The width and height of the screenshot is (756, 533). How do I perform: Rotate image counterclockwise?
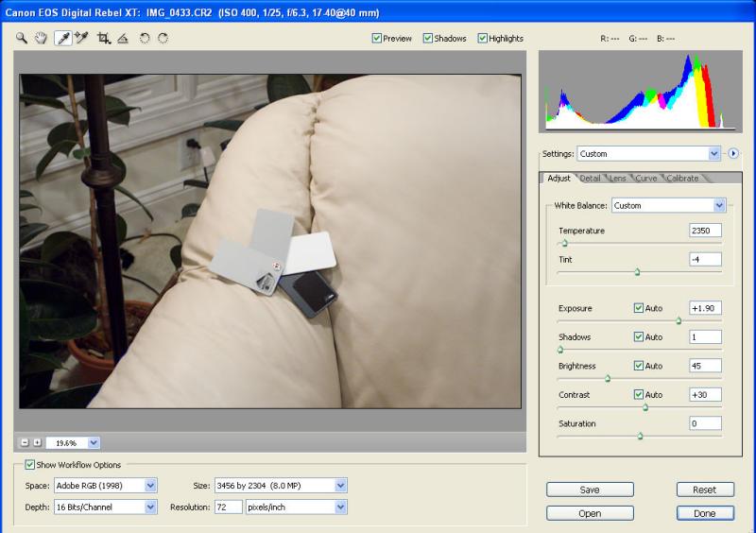point(145,38)
